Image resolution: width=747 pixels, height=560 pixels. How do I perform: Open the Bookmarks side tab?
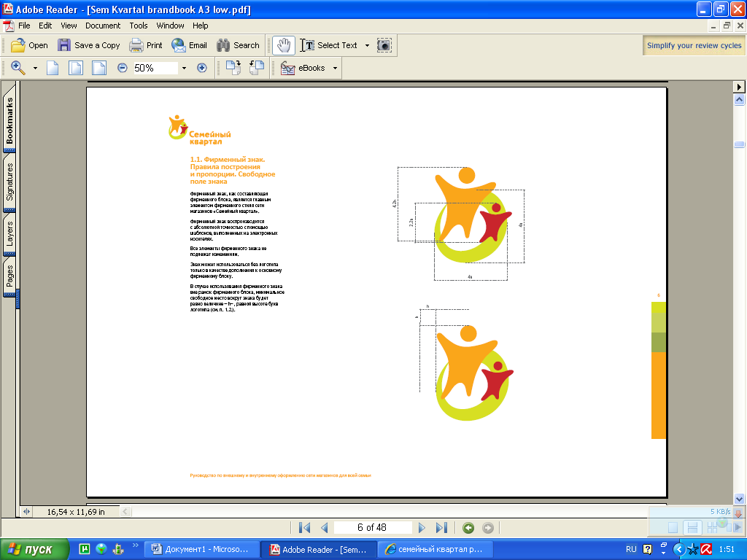pyautogui.click(x=9, y=120)
